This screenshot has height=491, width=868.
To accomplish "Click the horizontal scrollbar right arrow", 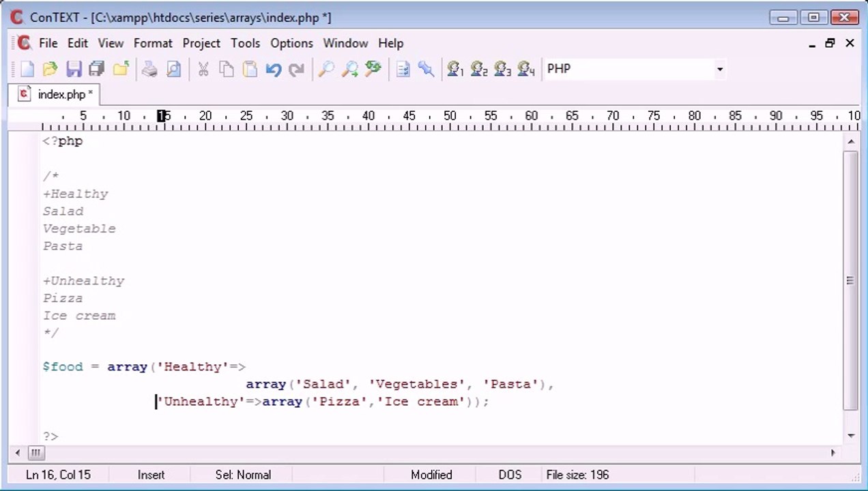I will [833, 453].
